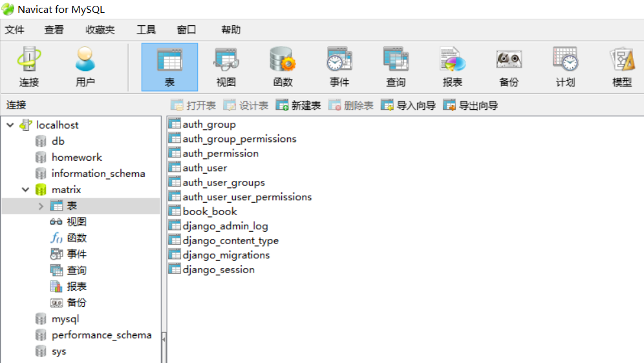Open the Schedule (计划) toolbar icon
This screenshot has height=363, width=644.
565,67
